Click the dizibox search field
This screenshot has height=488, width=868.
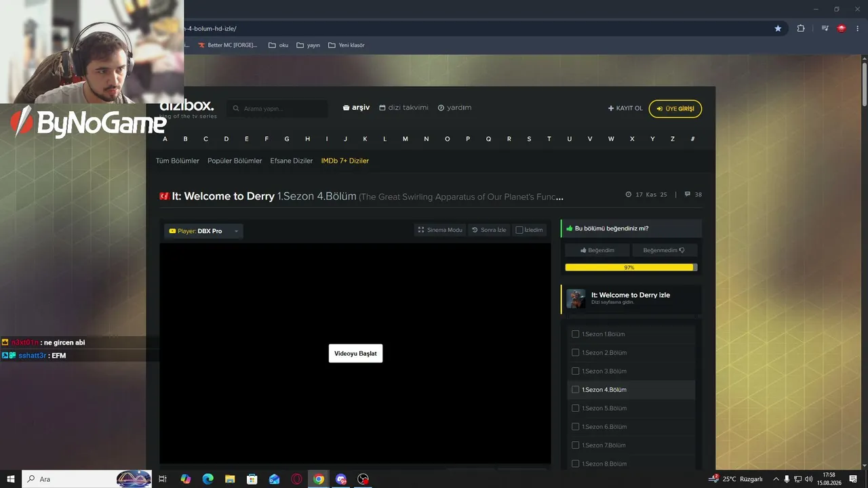[277, 108]
